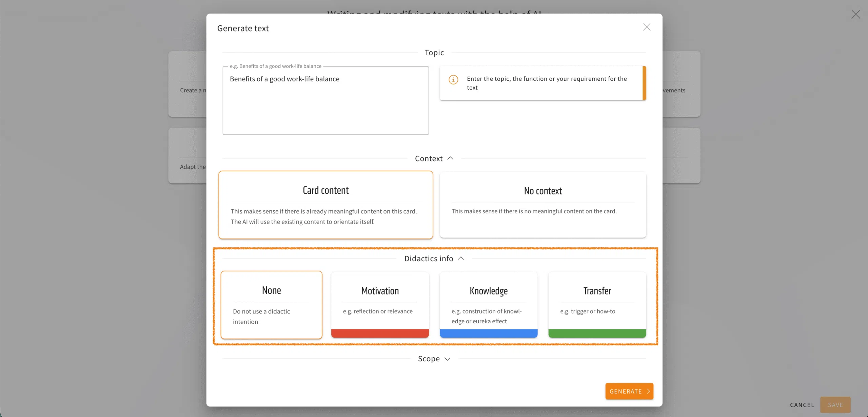Collapse the Didactics info section
868x417 pixels.
point(461,259)
